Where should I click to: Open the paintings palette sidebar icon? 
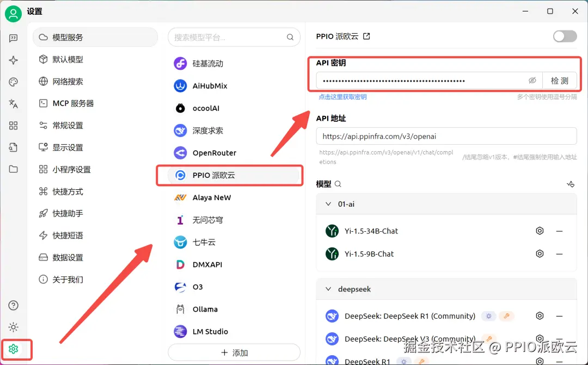13,82
